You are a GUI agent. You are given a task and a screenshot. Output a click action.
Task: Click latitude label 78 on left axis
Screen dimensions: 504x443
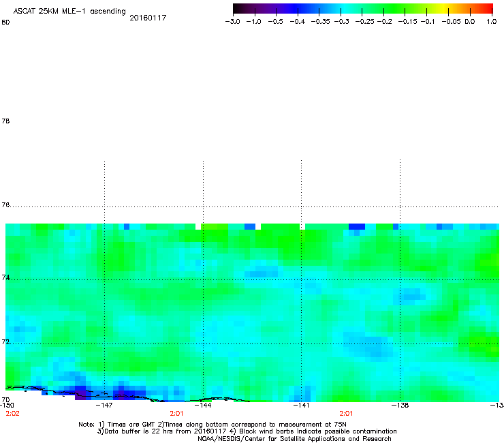5,121
